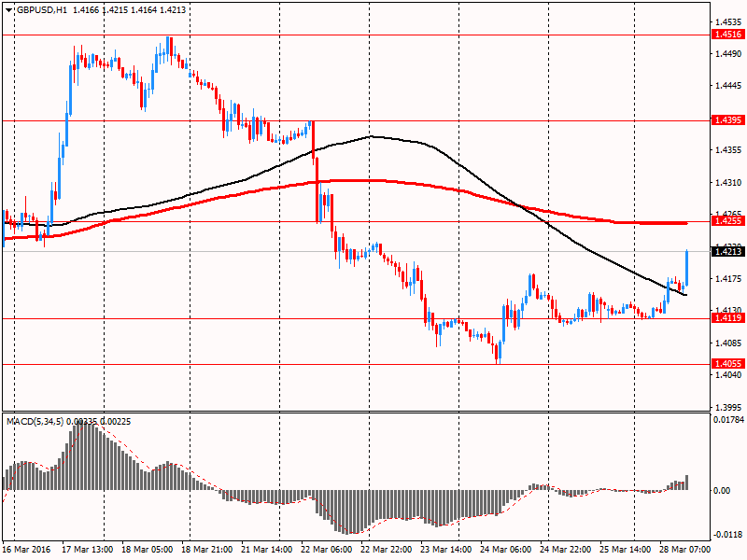The image size is (747, 560).
Task: Select the 1.4055 red price level label
Action: [728, 364]
